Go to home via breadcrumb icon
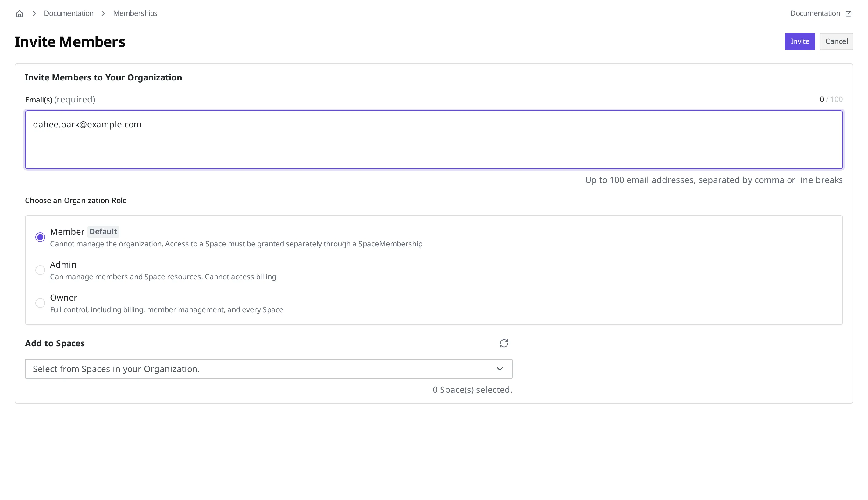The height and width of the screenshot is (500, 868). click(20, 14)
